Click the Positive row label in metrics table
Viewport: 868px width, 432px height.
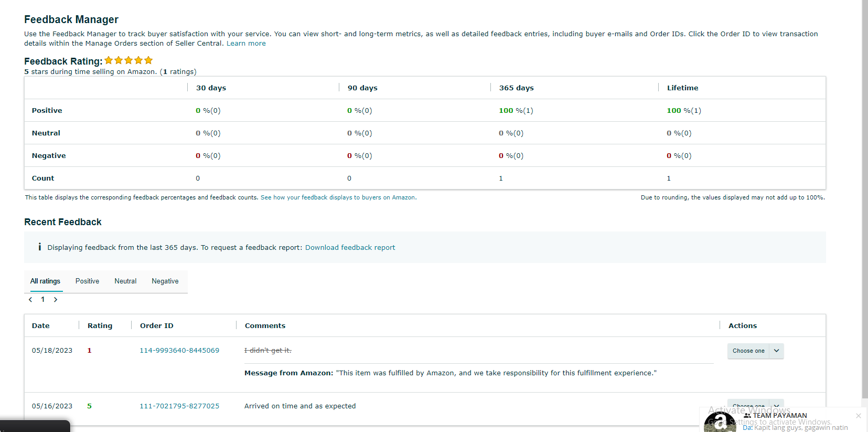47,110
